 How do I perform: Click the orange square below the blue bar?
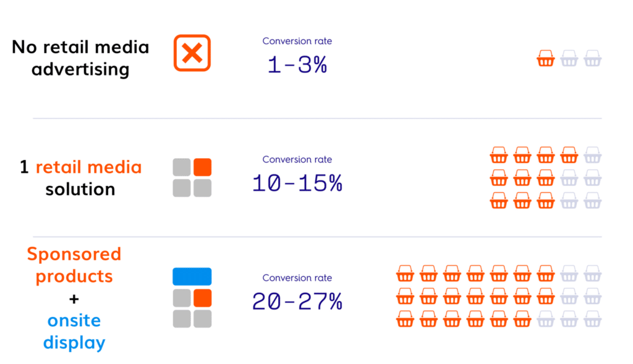tap(203, 298)
